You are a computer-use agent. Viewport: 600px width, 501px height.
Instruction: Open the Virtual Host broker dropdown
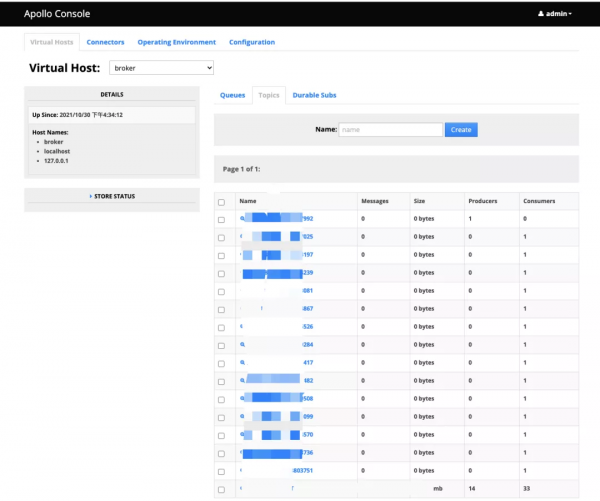[x=161, y=67]
